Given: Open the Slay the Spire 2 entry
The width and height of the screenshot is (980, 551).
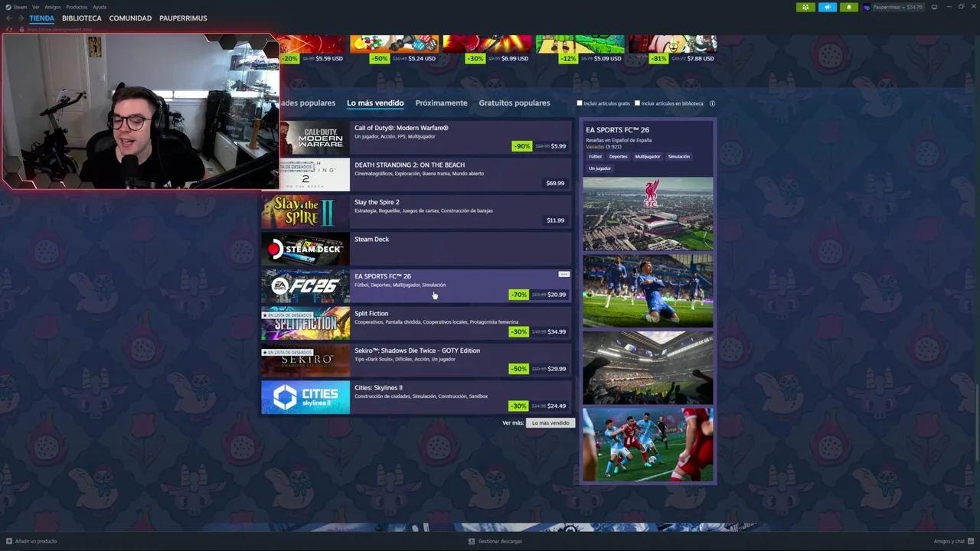Looking at the screenshot, I should tap(416, 212).
